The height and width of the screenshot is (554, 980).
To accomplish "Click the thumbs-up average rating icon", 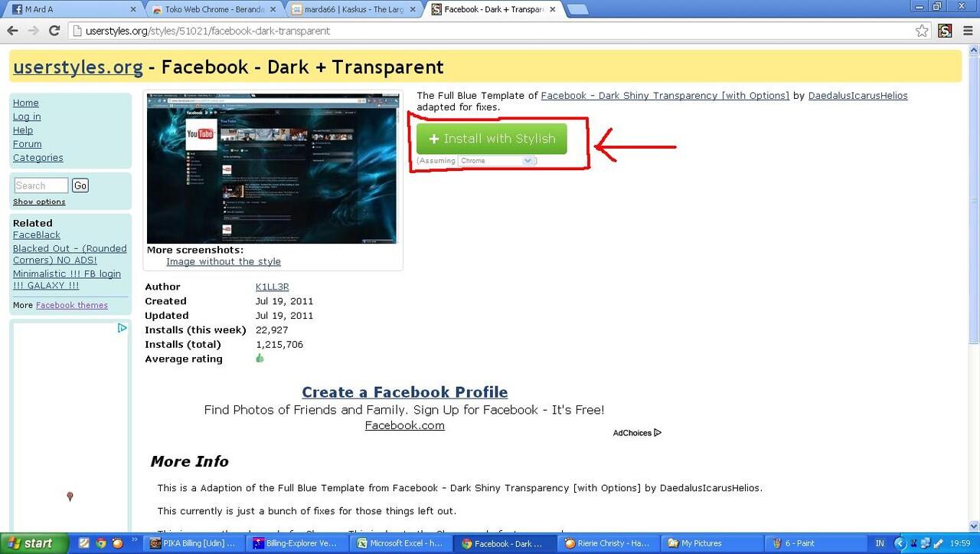I will [x=260, y=358].
